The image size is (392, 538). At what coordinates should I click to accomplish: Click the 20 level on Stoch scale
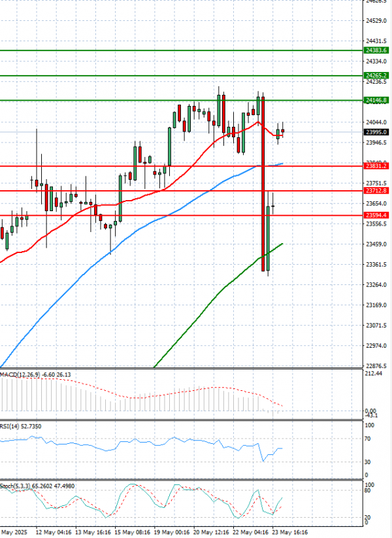point(368,518)
